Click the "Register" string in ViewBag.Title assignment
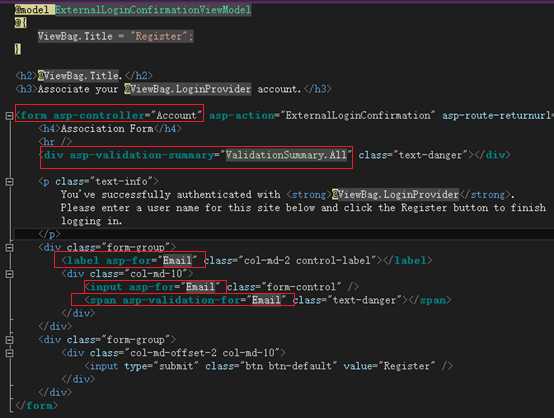The width and height of the screenshot is (554, 418). point(159,36)
